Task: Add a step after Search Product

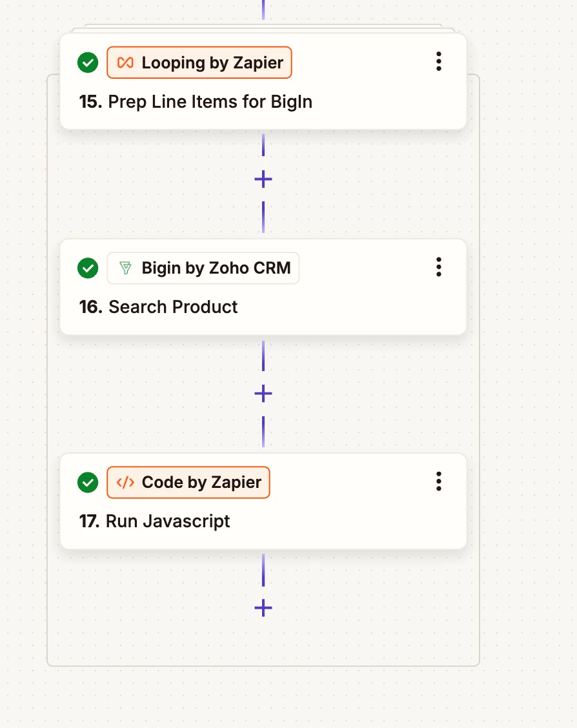Action: click(263, 394)
